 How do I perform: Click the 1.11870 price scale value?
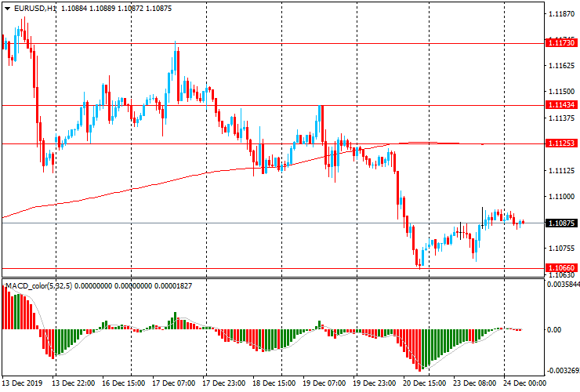point(562,14)
